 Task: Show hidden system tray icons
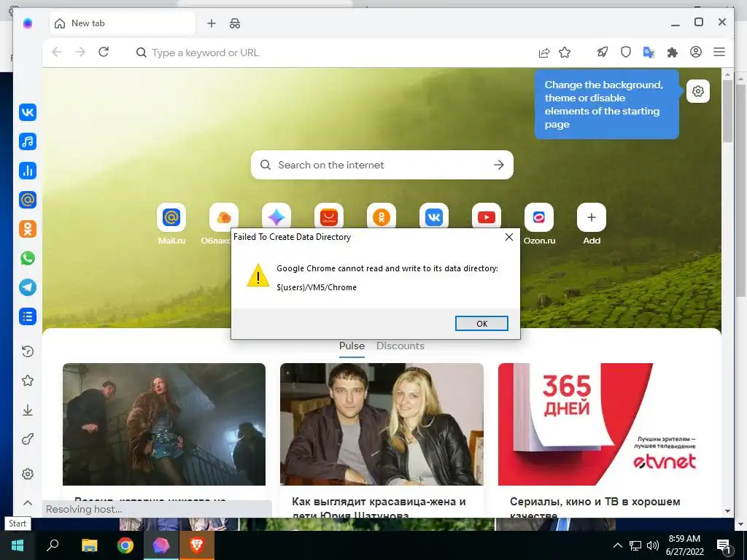tap(617, 545)
